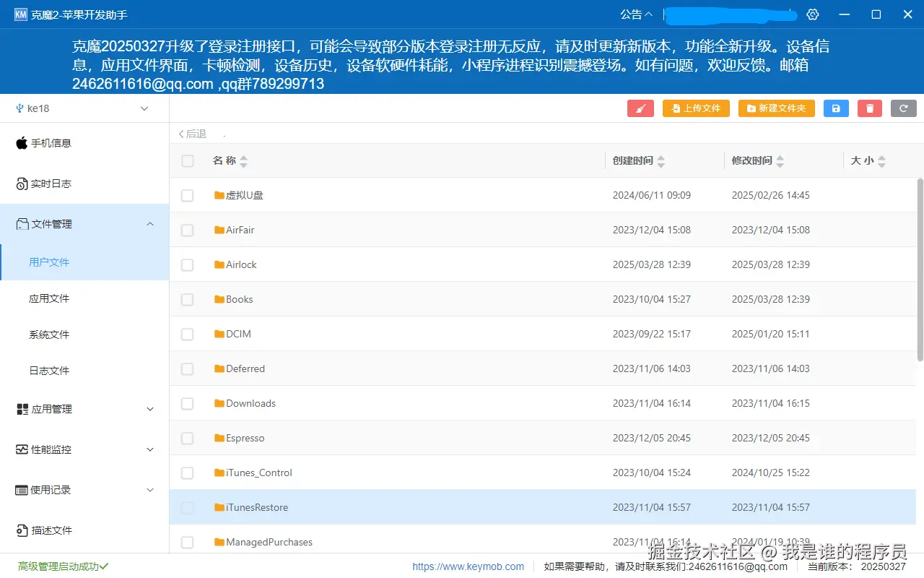This screenshot has height=578, width=924.
Task: Click the gray refresh button
Action: [904, 108]
